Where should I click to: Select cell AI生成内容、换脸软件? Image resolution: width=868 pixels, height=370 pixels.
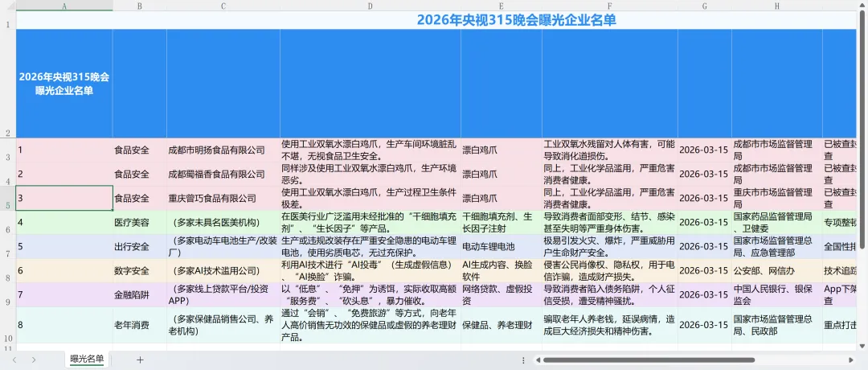point(501,270)
